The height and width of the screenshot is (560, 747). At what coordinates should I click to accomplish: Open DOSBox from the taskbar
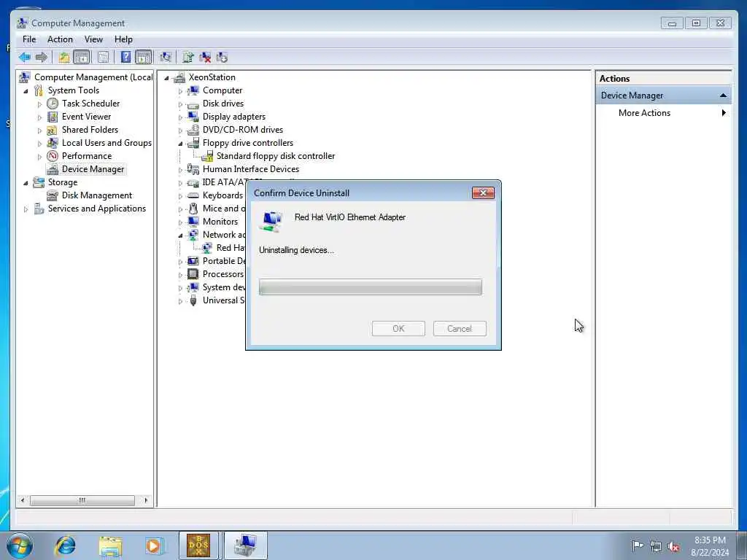point(198,545)
